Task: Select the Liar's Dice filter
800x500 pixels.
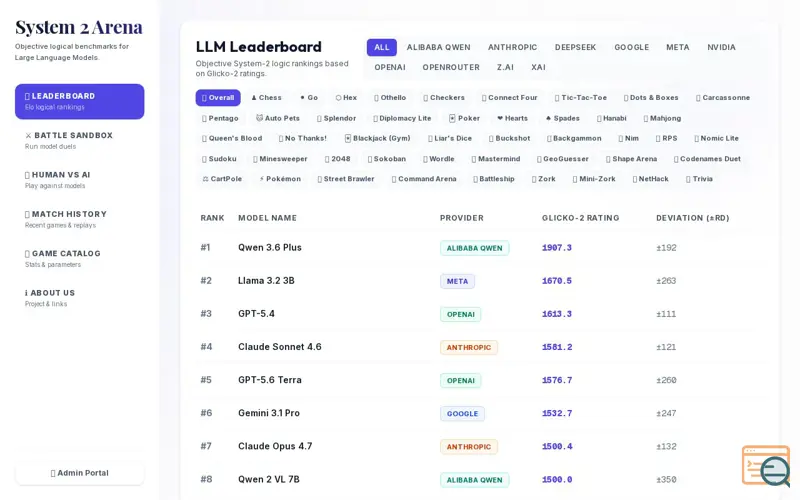Action: (449, 138)
